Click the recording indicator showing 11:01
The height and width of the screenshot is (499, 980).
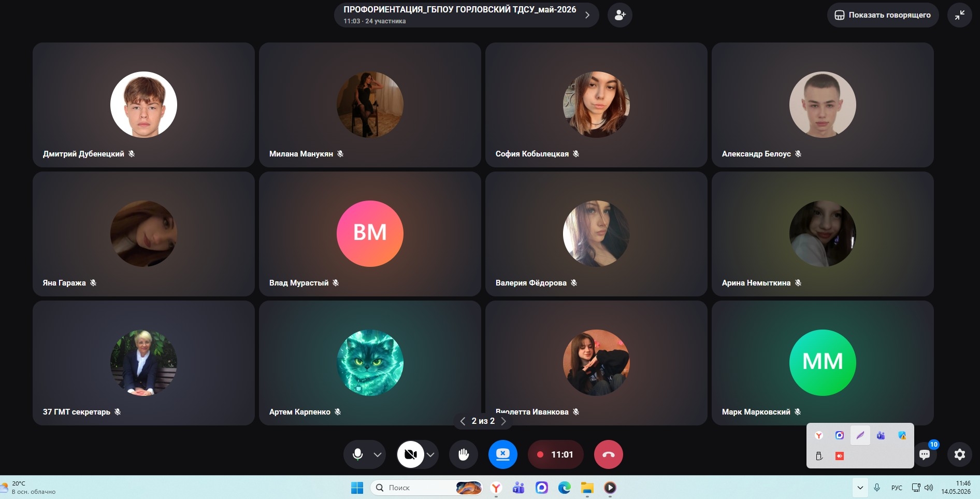coord(555,454)
